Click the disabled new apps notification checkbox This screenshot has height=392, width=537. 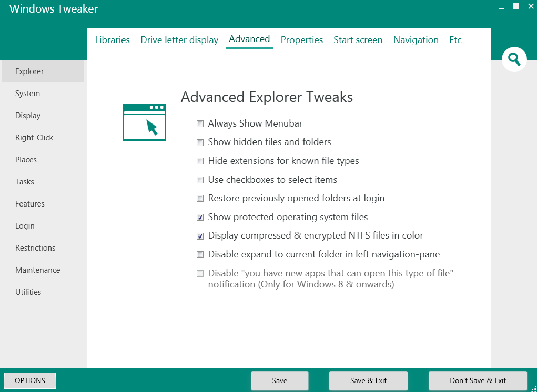tap(200, 273)
